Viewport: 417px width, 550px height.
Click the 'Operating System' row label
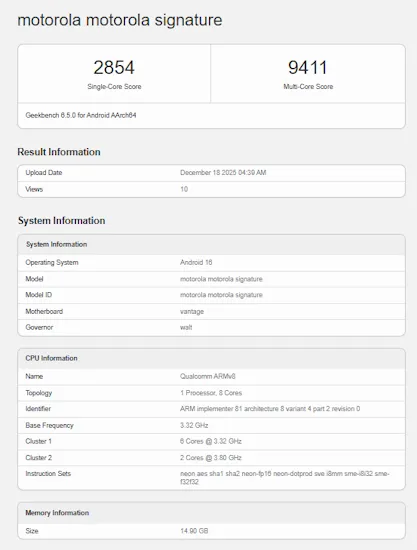coord(52,262)
